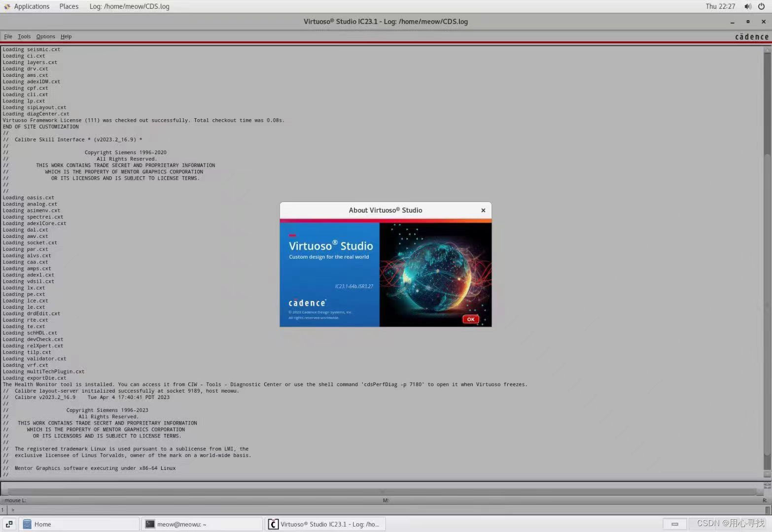Click the volume icon in the top panel
This screenshot has width=772, height=532.
point(748,6)
